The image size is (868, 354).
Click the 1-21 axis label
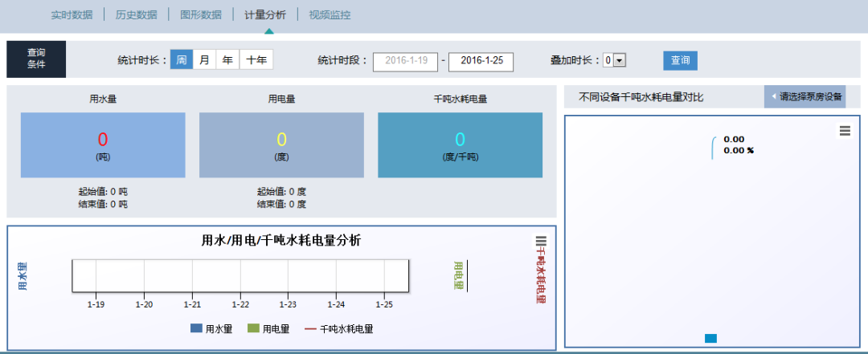coord(192,304)
